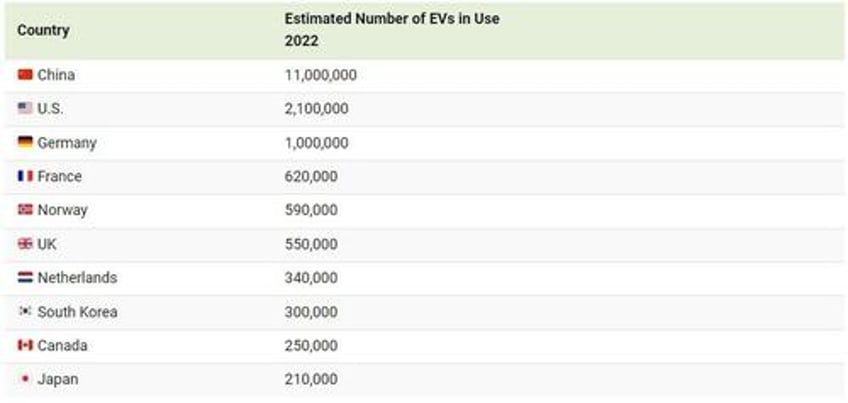Click the UK flag icon
848x403 pixels.
(x=25, y=244)
